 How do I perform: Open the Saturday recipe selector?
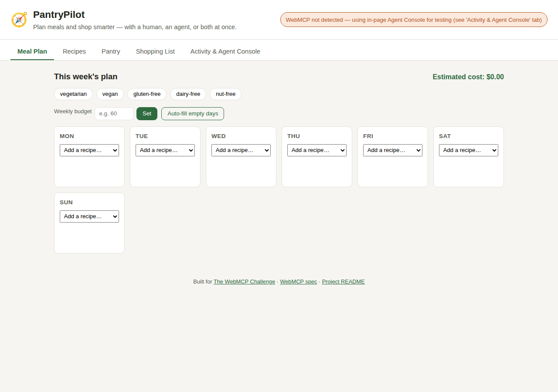coord(469,150)
